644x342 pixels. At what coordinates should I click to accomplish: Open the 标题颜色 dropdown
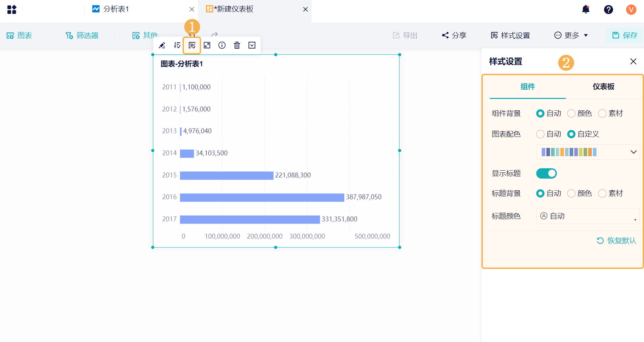(x=588, y=216)
